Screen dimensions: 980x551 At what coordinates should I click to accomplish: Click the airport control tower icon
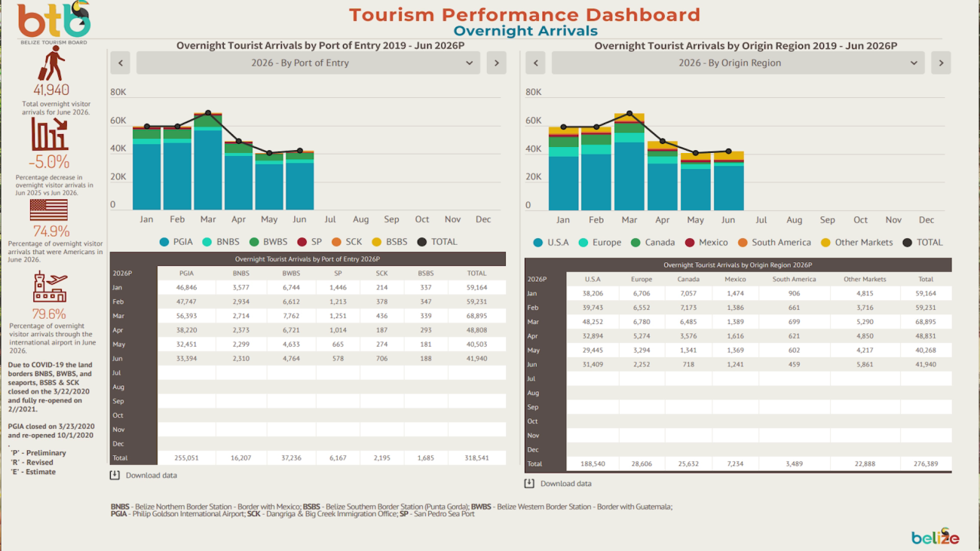(50, 287)
